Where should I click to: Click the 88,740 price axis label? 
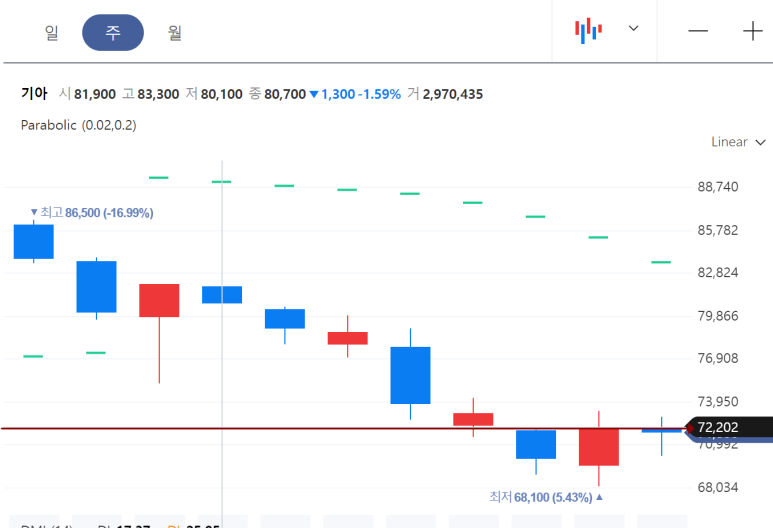[x=718, y=187]
